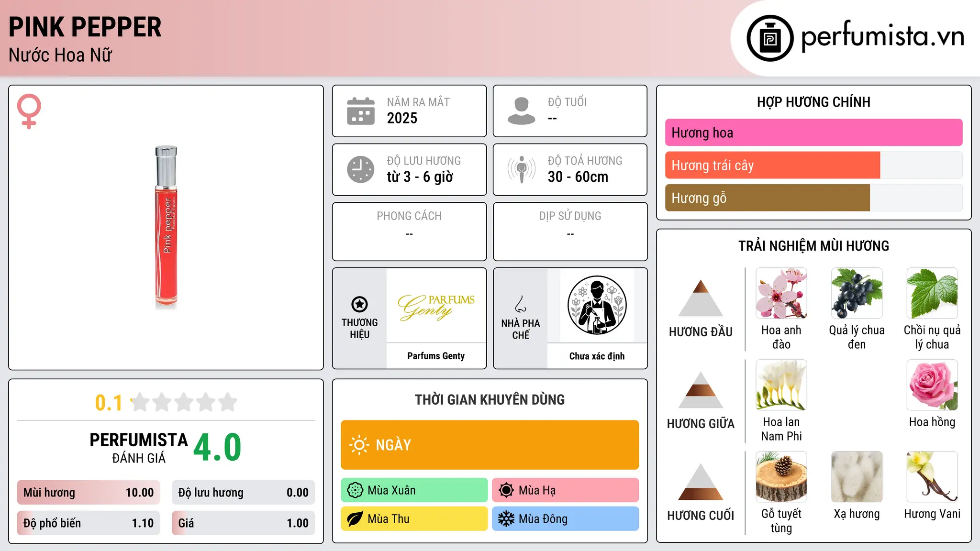This screenshot has height=551, width=980.
Task: Click the perfumer illustration above Chưa xác định
Action: pos(597,305)
